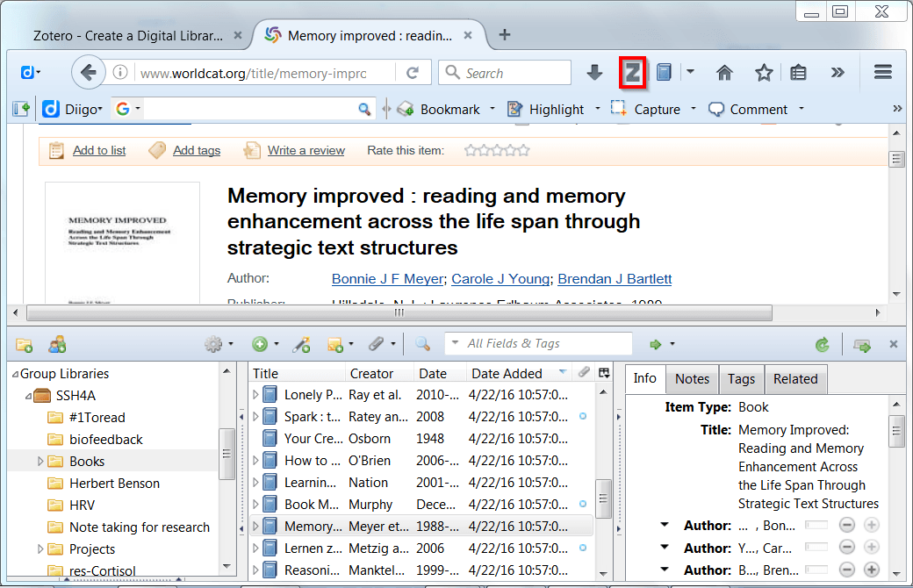Click the Zotero Z toolbar button

point(632,73)
